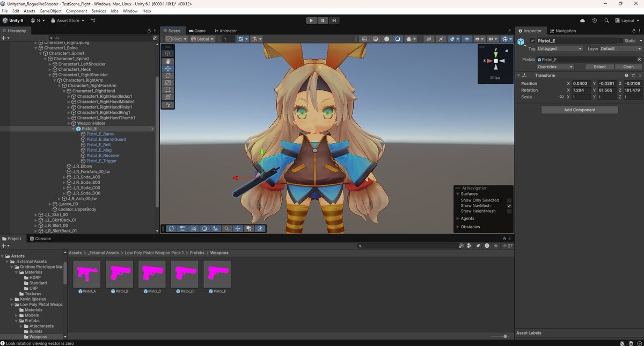Click the Search by Type icon in Project
This screenshot has width=644, height=346.
pyautogui.click(x=470, y=246)
